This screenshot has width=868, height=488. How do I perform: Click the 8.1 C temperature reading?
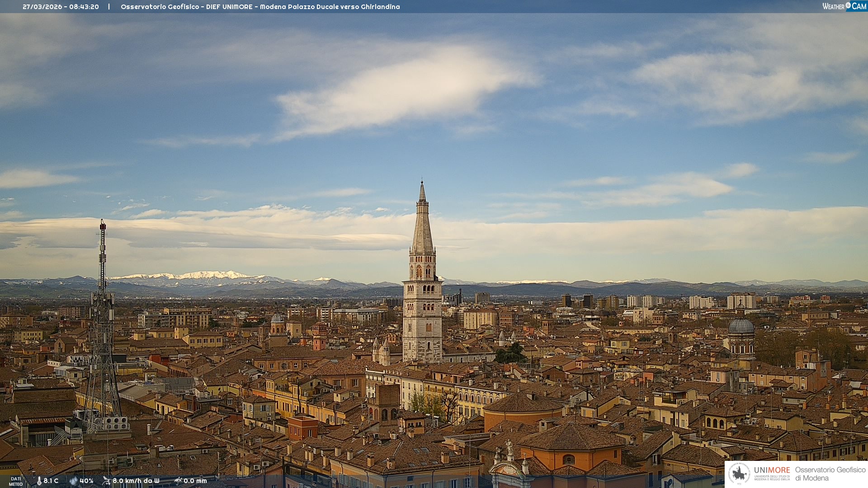coord(51,481)
